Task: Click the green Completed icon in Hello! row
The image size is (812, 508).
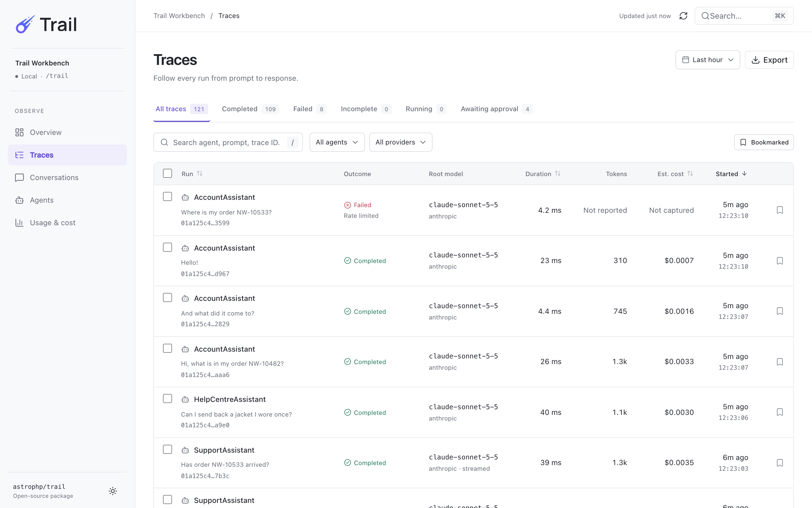Action: [x=348, y=261]
